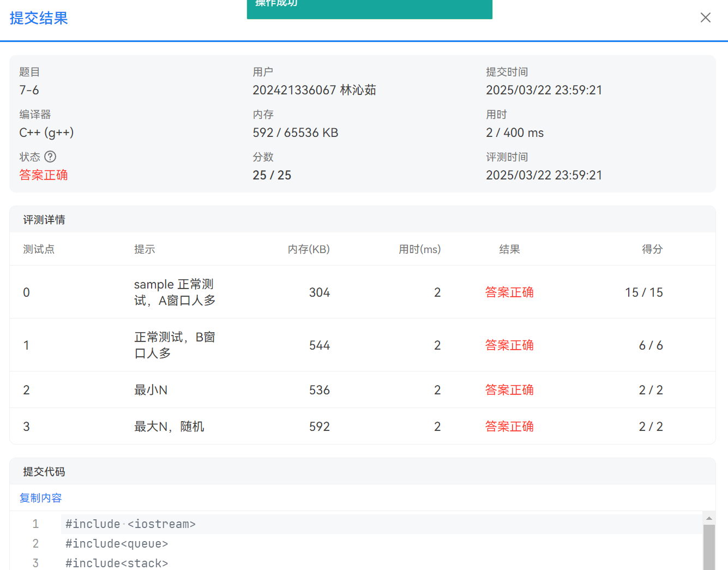Click memory value 592 / 65536 KB

[x=295, y=133]
